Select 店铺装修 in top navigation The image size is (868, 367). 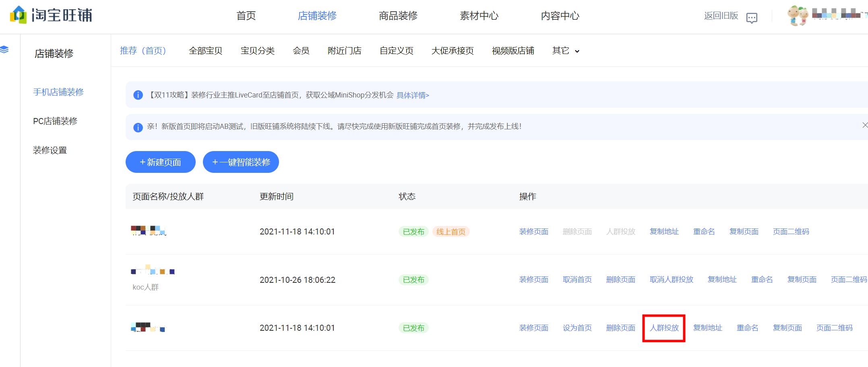click(317, 16)
